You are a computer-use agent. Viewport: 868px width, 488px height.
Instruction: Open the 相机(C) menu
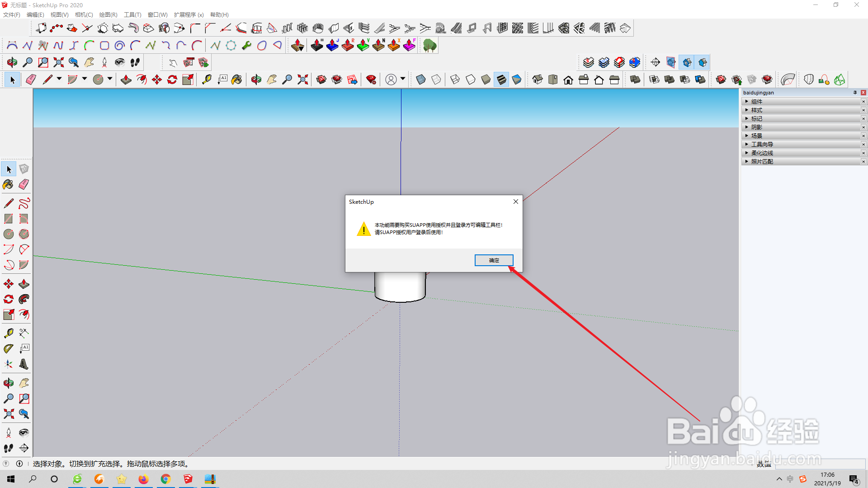point(84,15)
